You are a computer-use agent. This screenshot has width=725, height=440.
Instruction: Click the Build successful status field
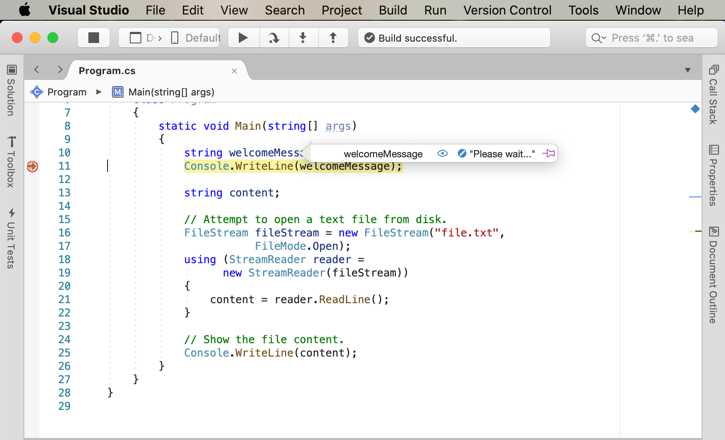tap(454, 37)
